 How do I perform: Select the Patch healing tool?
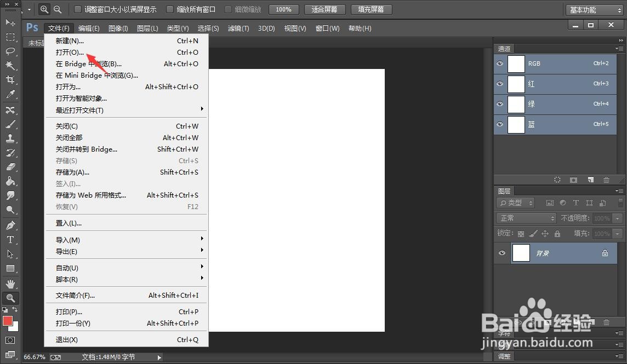tap(10, 110)
